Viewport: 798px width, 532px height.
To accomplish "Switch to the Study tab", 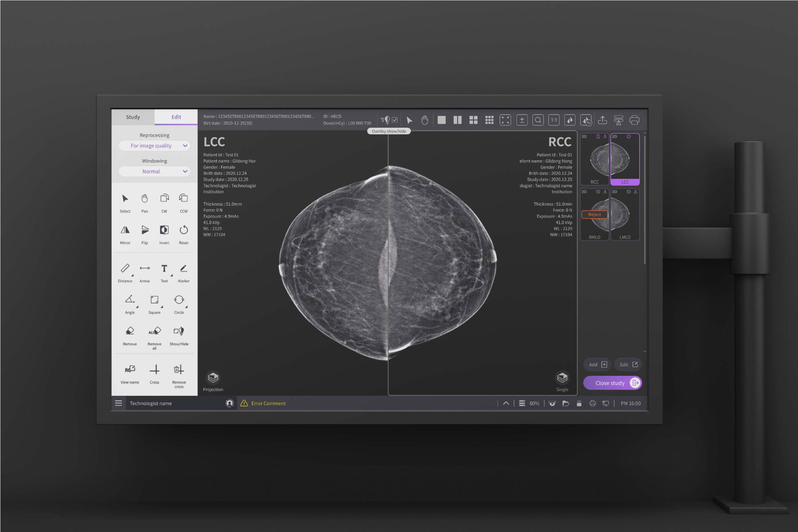I will coord(133,117).
